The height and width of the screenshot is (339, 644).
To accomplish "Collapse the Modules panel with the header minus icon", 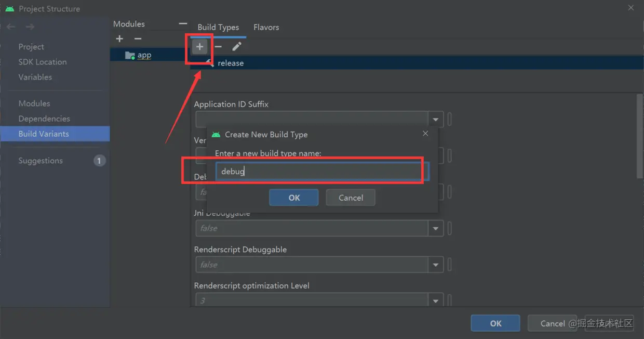I will [x=182, y=23].
